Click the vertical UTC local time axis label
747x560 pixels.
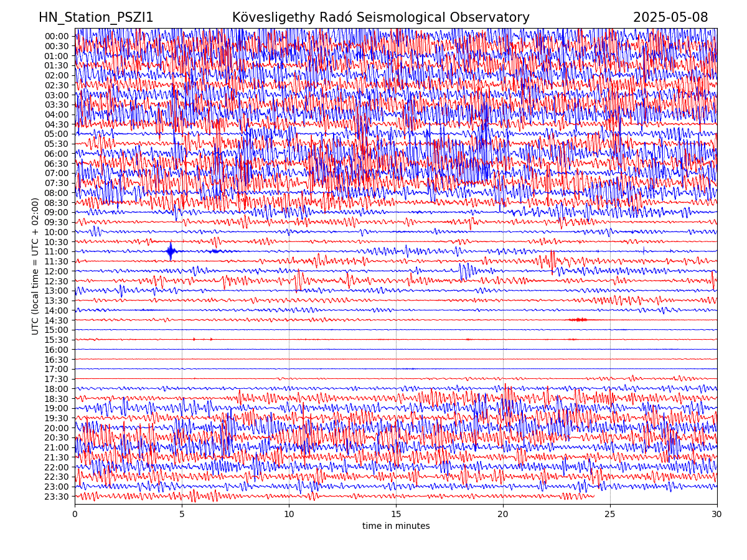point(35,266)
